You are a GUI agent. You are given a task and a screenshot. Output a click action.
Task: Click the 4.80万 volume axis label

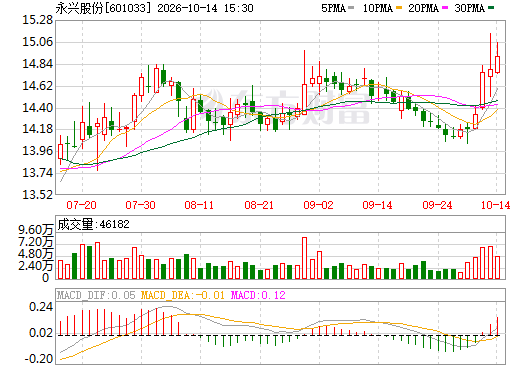[x=36, y=254]
